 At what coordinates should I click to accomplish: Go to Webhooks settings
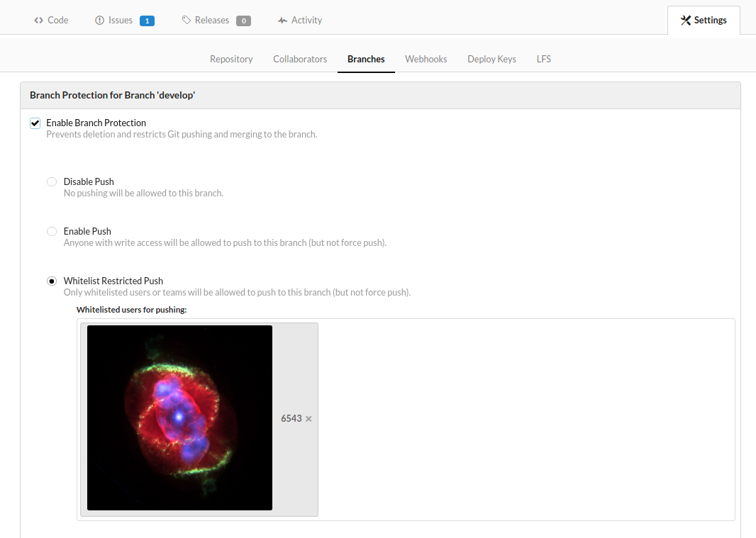pyautogui.click(x=426, y=59)
